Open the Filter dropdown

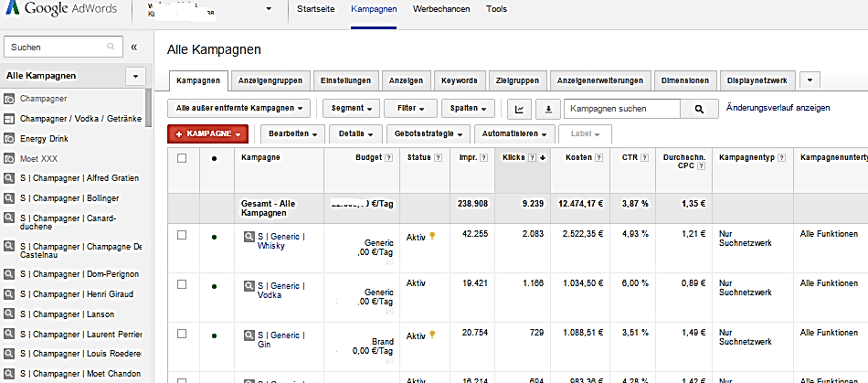click(410, 109)
